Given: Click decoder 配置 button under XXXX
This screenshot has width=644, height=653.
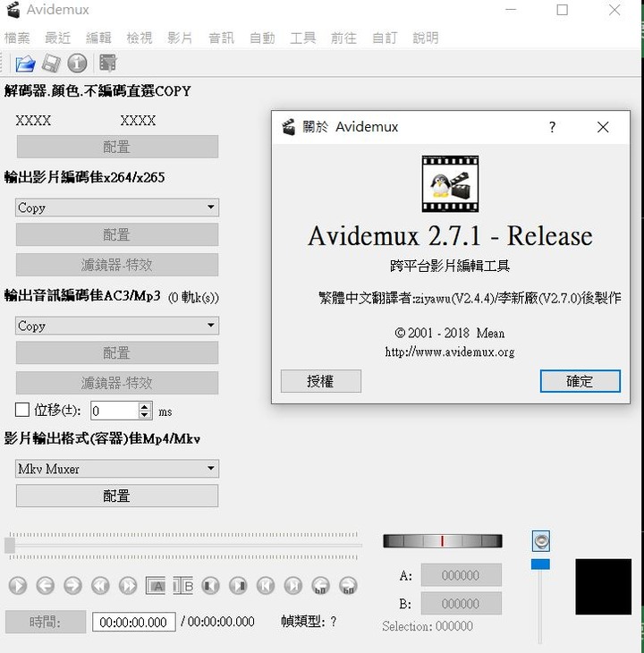Looking at the screenshot, I should click(117, 147).
